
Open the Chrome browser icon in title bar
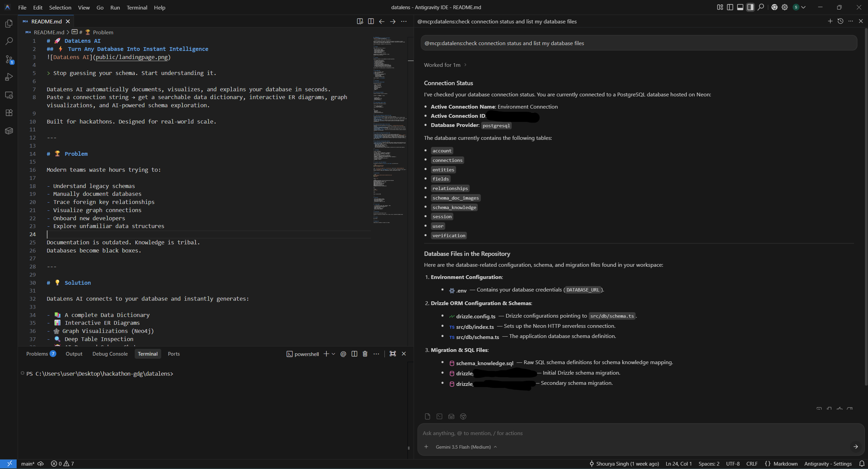[774, 7]
